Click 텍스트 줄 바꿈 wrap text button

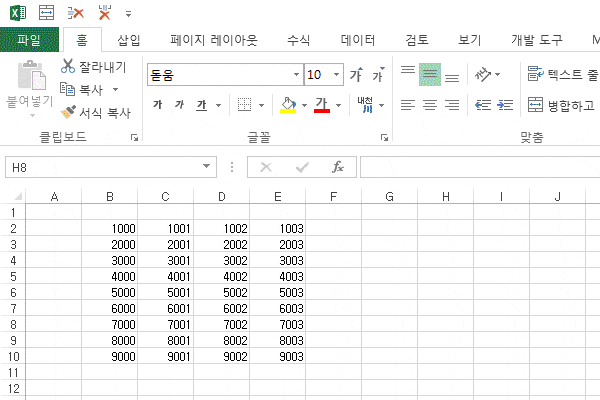click(x=563, y=74)
